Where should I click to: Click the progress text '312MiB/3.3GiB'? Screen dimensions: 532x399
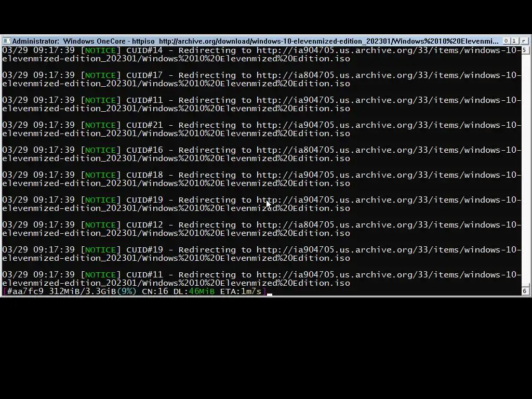click(83, 291)
